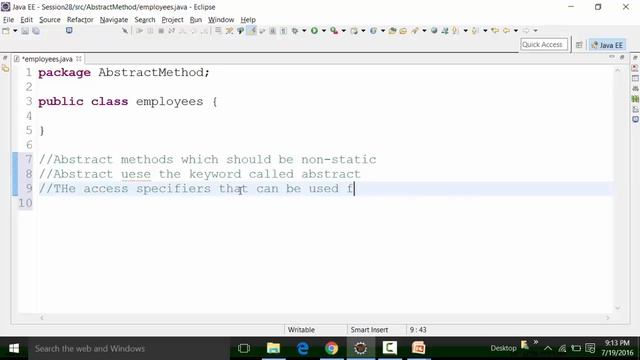Click the 'package AbstractMethod;' code line
Viewport: 640px width, 360px height.
click(x=124, y=72)
